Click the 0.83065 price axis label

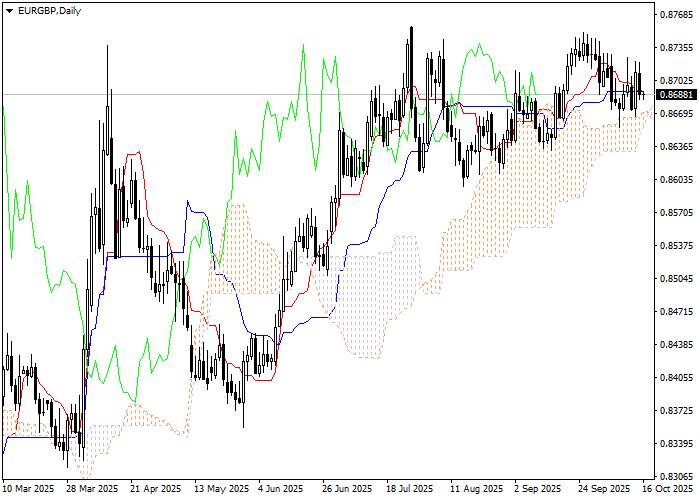coord(676,477)
